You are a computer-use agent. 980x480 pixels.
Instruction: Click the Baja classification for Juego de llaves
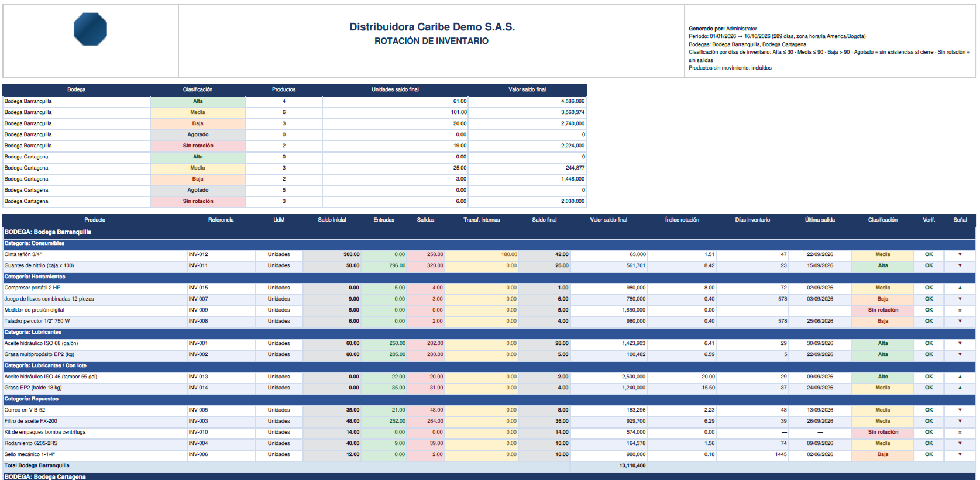(x=882, y=299)
